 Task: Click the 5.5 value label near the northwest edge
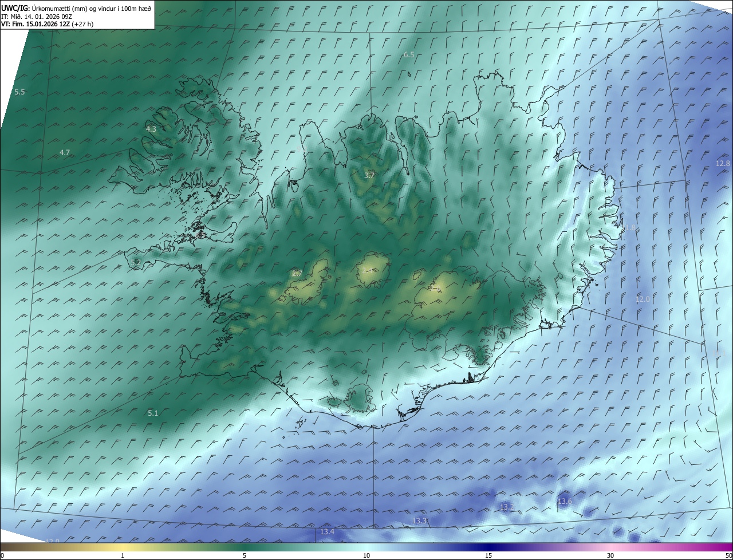(19, 92)
